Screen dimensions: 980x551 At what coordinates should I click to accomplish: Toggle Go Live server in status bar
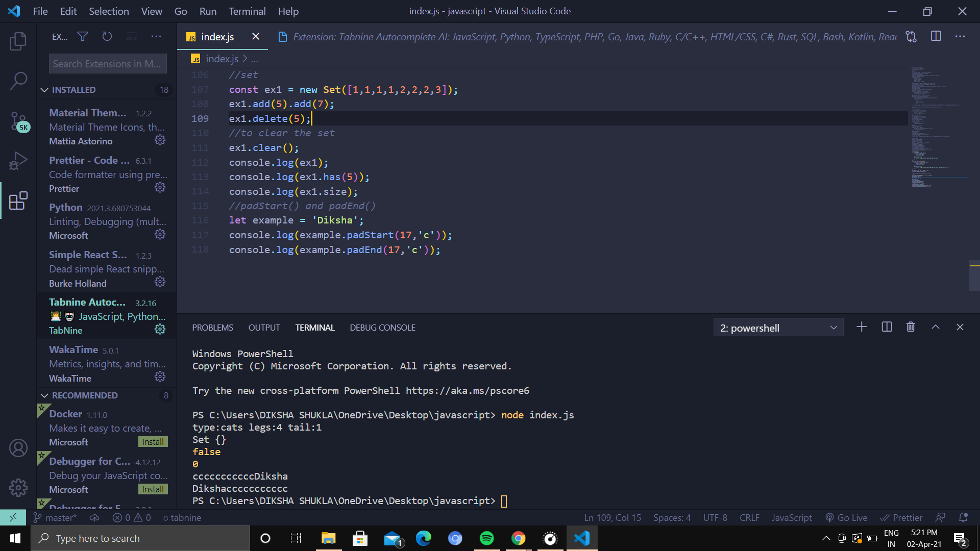tap(846, 517)
